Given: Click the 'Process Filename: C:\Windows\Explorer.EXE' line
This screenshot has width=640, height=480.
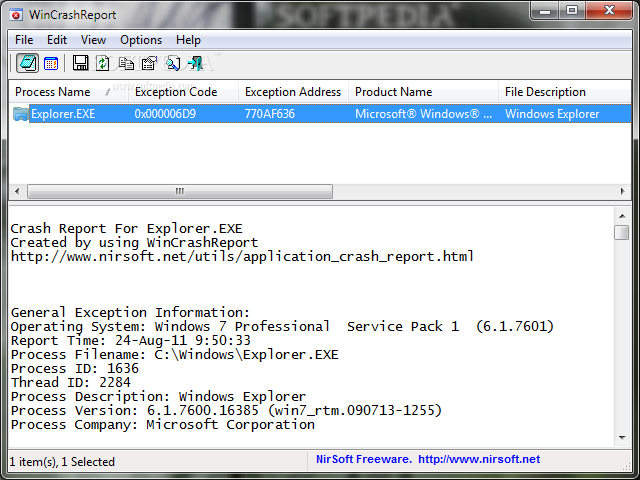Looking at the screenshot, I should point(175,355).
